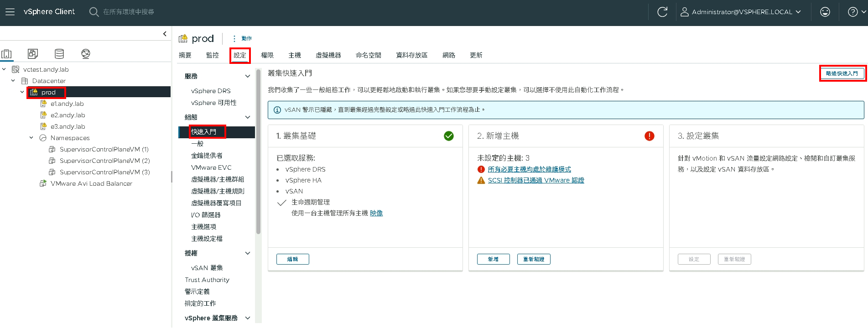This screenshot has height=329, width=868.
Task: Open the feedback smiley icon
Action: [825, 12]
